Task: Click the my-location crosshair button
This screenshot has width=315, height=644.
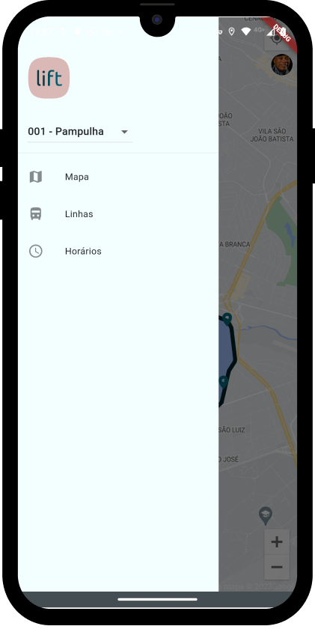Action: 276,39
